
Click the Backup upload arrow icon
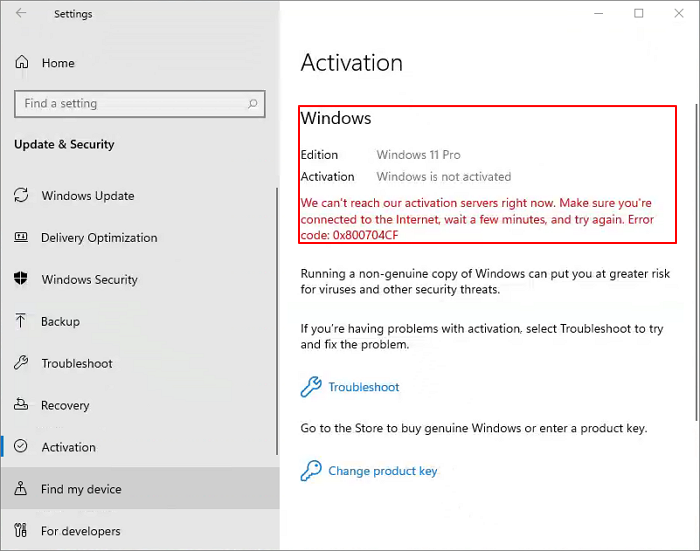pyautogui.click(x=21, y=322)
